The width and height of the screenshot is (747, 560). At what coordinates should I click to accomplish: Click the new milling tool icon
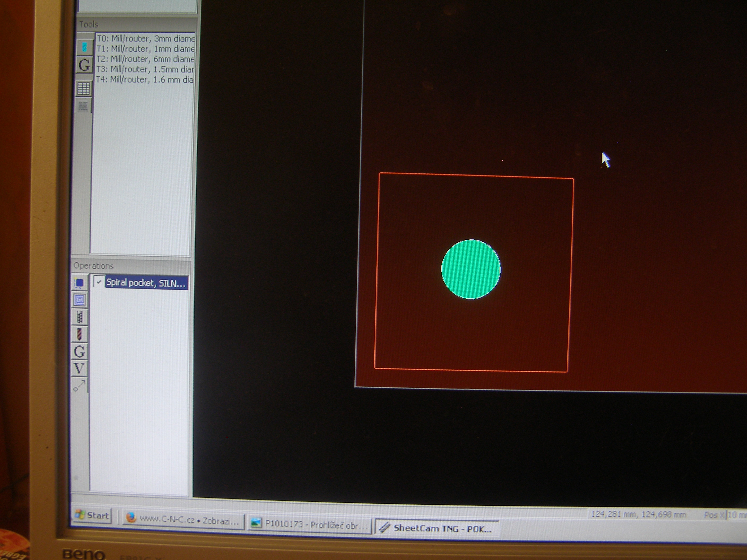pyautogui.click(x=84, y=47)
